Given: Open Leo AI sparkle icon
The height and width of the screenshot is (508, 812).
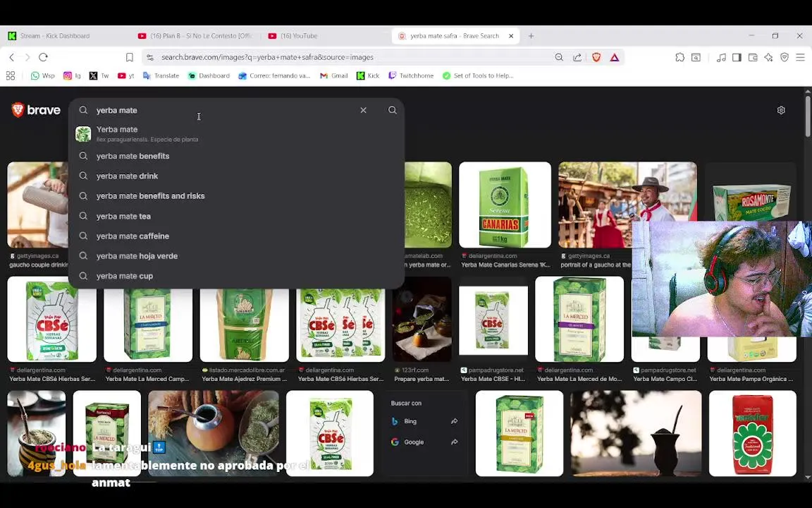Looking at the screenshot, I should [x=768, y=58].
